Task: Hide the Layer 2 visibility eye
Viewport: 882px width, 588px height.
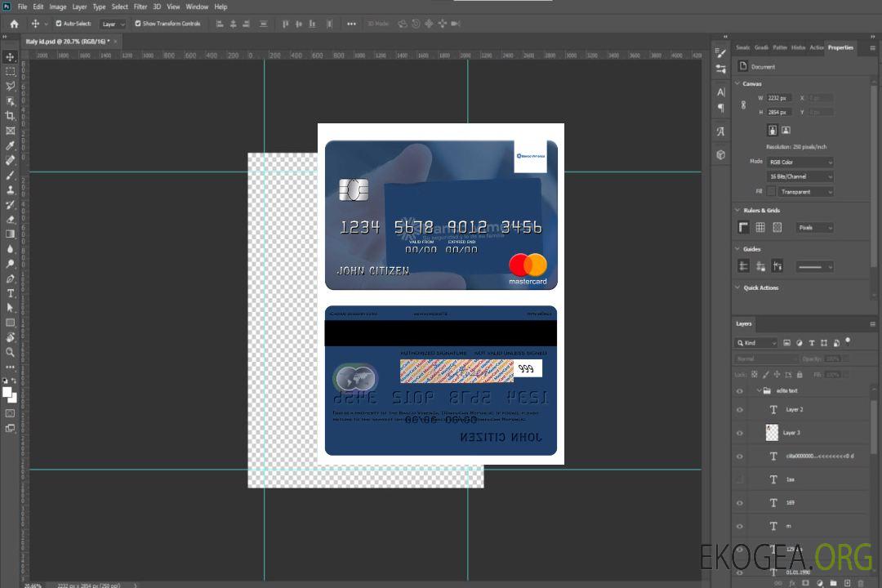Action: 740,410
